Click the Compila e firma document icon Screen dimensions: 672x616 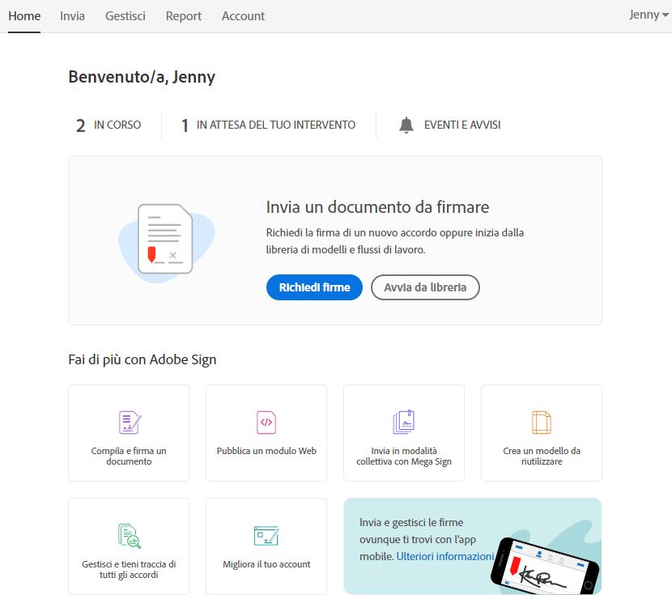130,423
